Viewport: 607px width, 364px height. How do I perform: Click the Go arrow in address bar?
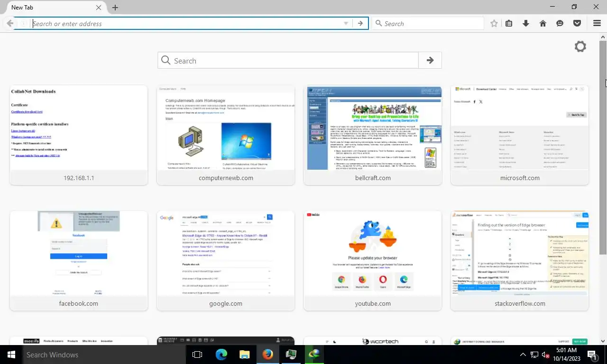[x=360, y=23]
